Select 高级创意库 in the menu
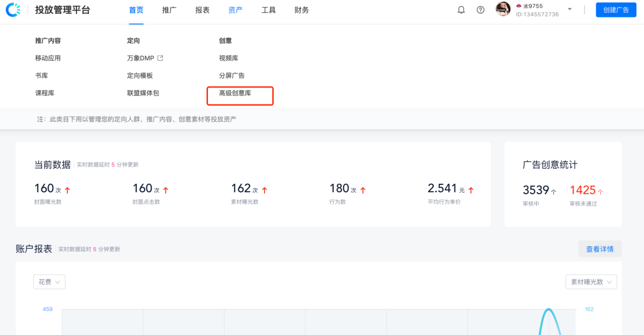Image resolution: width=644 pixels, height=335 pixels. 235,93
